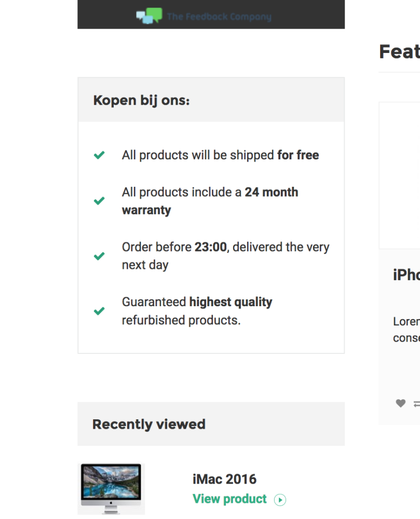The width and height of the screenshot is (420, 519).
Task: Click the Featured section heading
Action: point(399,51)
